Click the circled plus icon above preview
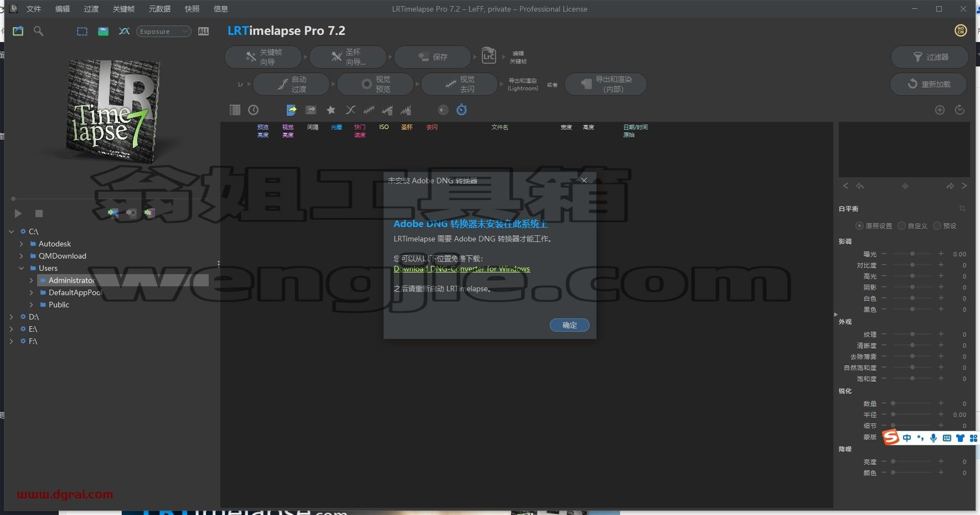 tap(940, 110)
